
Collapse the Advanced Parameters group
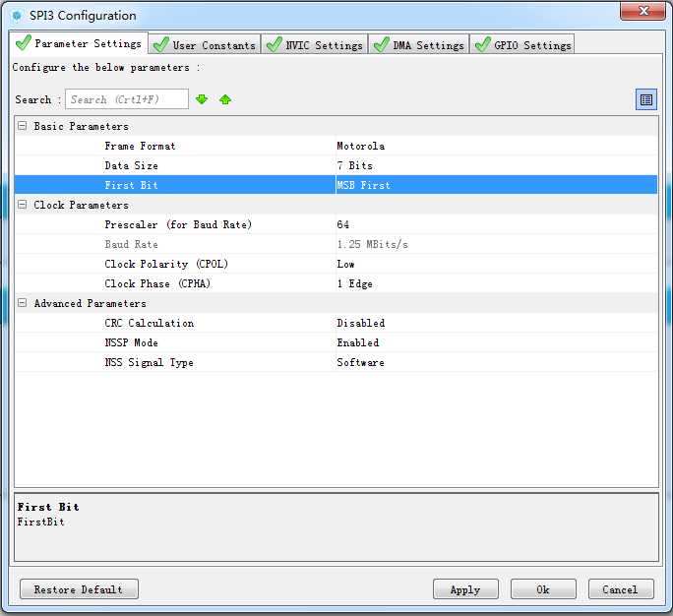(x=22, y=303)
